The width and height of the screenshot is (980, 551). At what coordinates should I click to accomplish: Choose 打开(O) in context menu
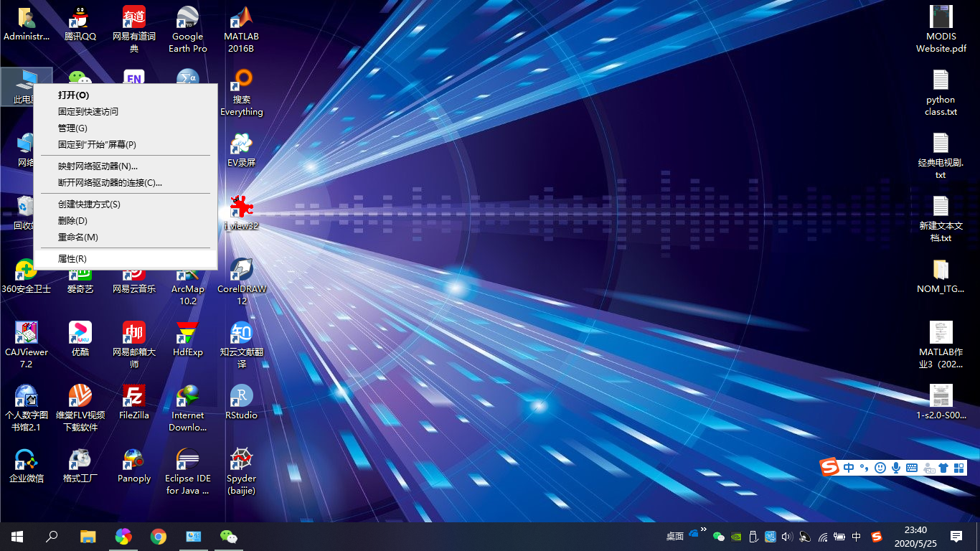(126, 95)
